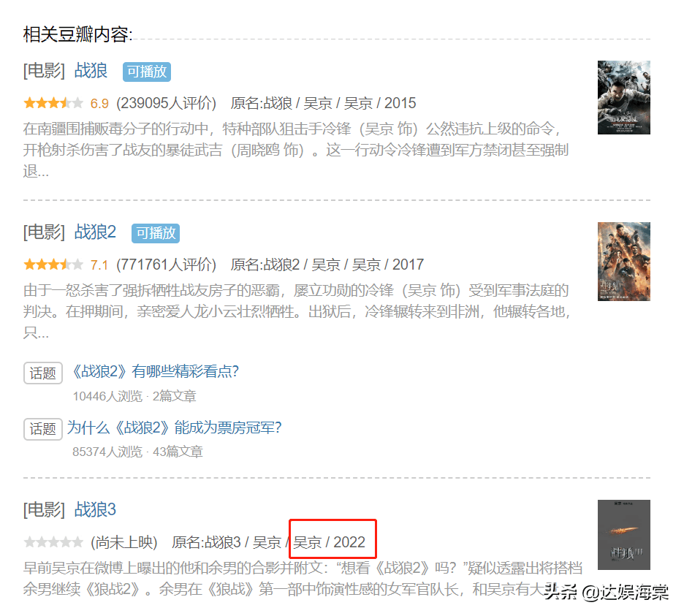
Task: Click the 相关豆瓣内容 section heading
Action: pyautogui.click(x=77, y=34)
